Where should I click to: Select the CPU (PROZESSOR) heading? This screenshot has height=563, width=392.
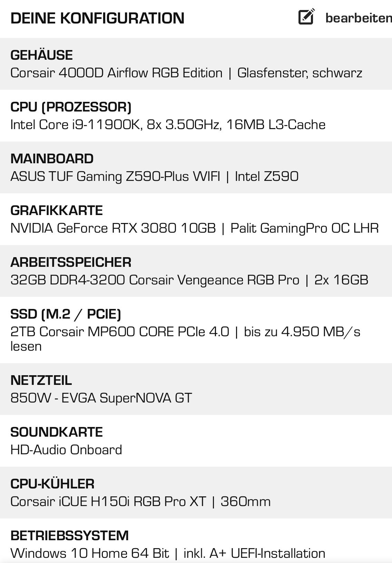(x=71, y=107)
